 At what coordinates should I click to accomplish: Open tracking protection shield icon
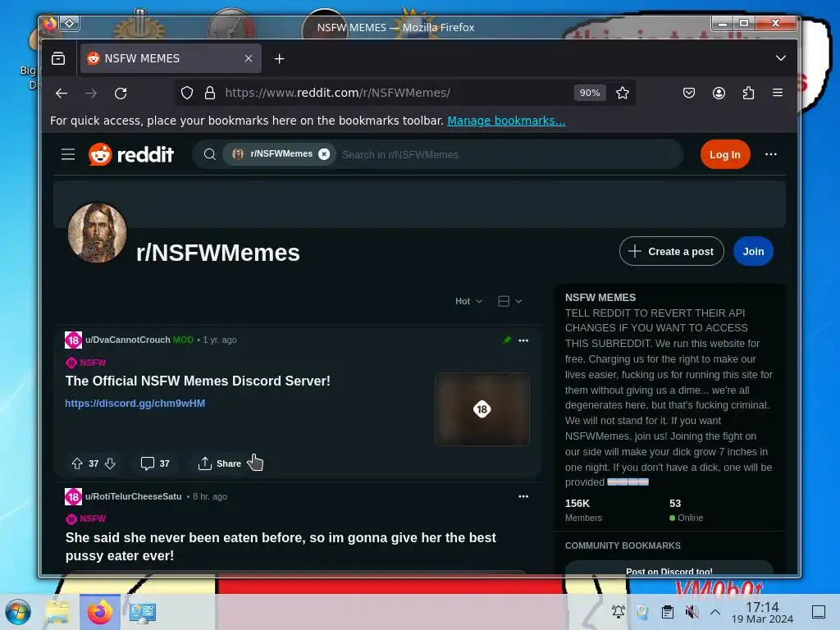(x=186, y=94)
